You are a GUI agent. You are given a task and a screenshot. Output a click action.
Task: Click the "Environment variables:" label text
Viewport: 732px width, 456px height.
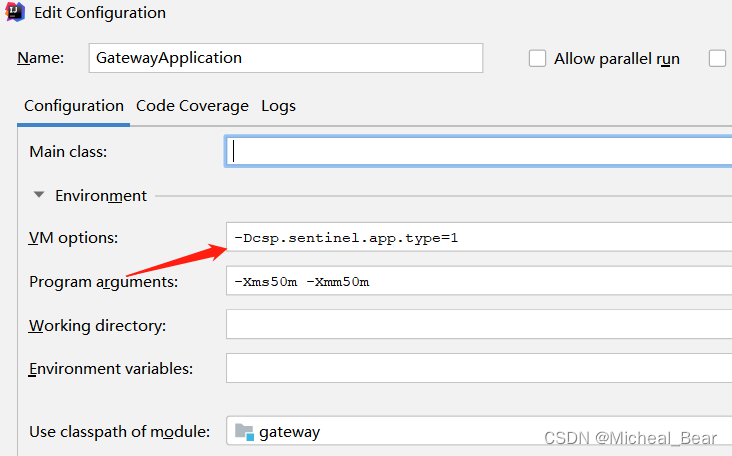click(111, 369)
